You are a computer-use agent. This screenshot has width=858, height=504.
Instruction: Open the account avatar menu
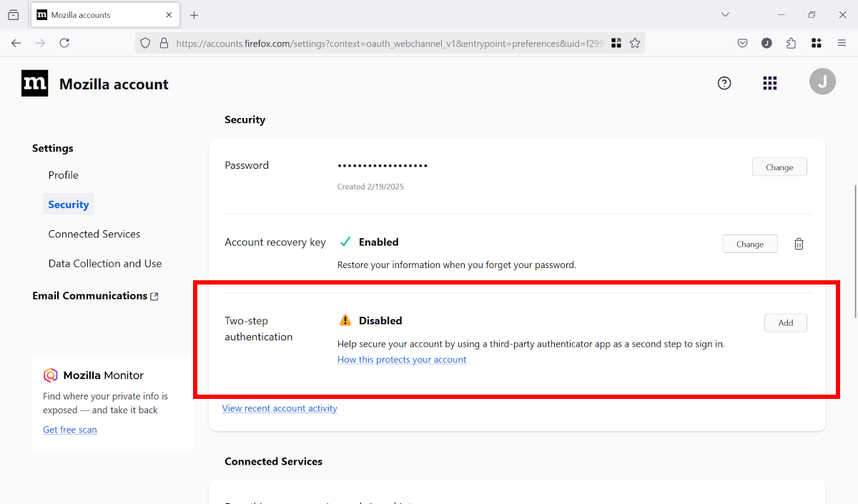click(822, 82)
